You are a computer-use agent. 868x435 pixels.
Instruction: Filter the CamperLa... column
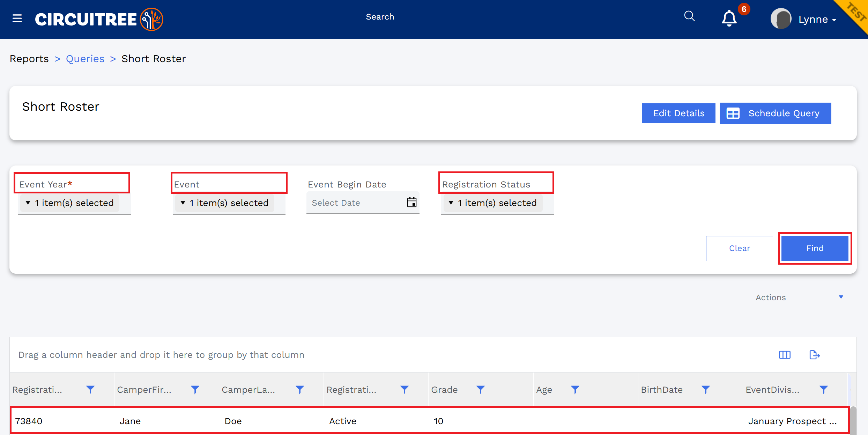300,390
